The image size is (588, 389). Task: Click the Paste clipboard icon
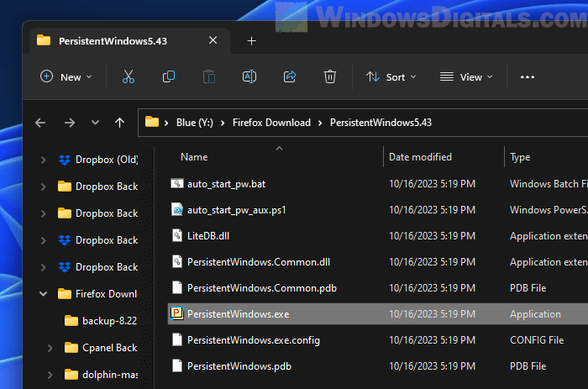209,77
